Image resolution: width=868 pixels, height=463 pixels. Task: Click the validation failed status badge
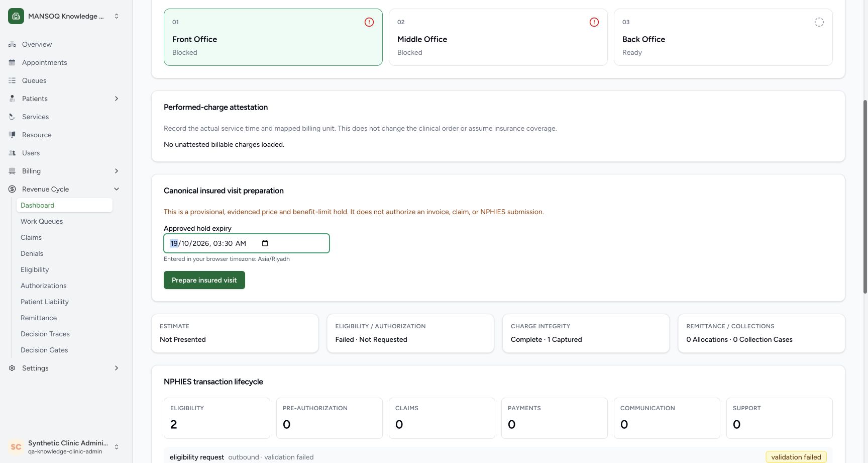[796, 457]
